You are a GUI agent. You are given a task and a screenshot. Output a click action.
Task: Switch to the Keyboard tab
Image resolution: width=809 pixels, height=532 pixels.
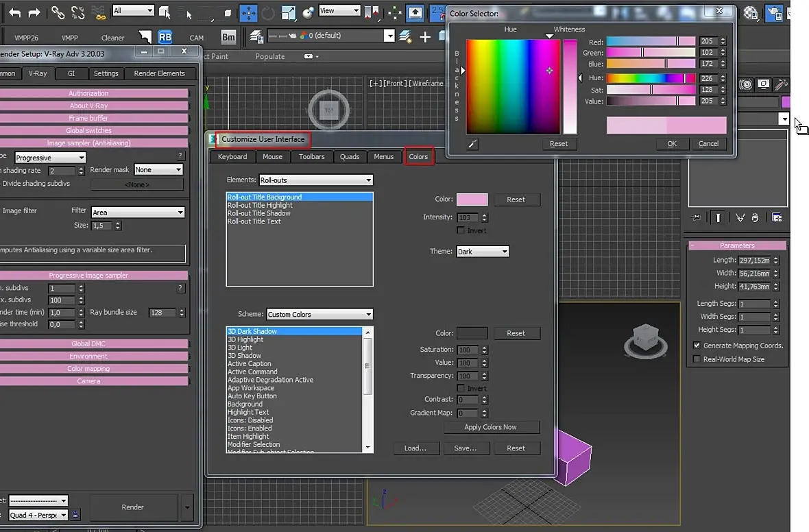[232, 157]
